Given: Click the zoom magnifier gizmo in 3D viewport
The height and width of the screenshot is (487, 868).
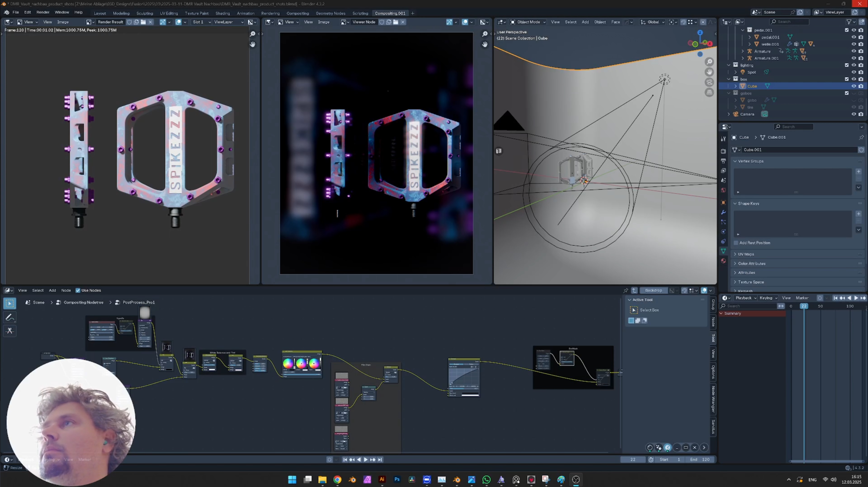Looking at the screenshot, I should pyautogui.click(x=710, y=62).
